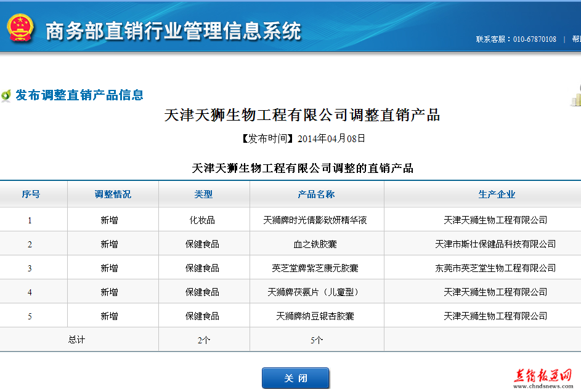Click manufacturer 天津市斯壮保健品科技有限公司
Image resolution: width=581 pixels, height=392 pixels.
pyautogui.click(x=495, y=244)
